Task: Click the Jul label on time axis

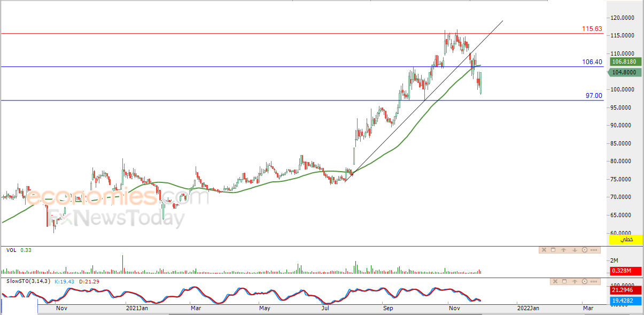Action: click(325, 308)
